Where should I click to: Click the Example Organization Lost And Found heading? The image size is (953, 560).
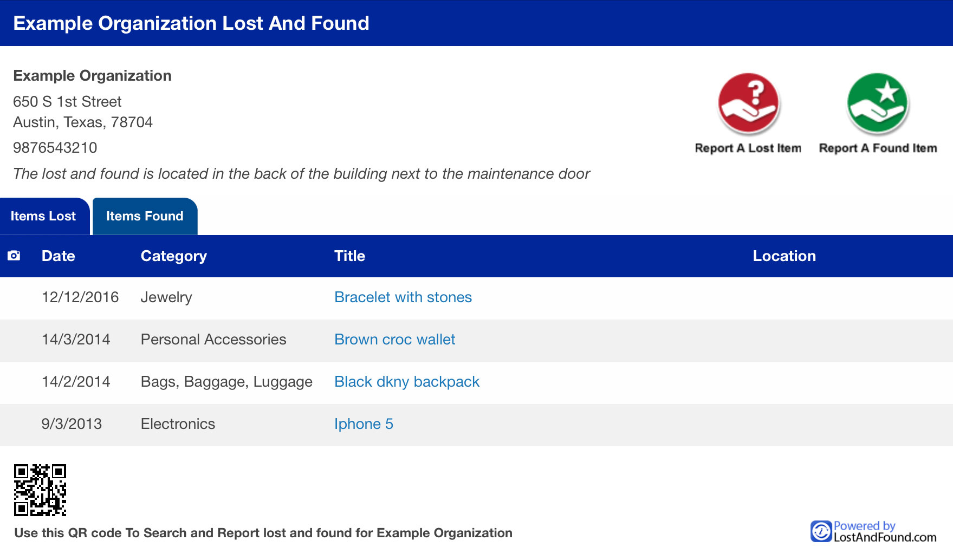pos(191,23)
